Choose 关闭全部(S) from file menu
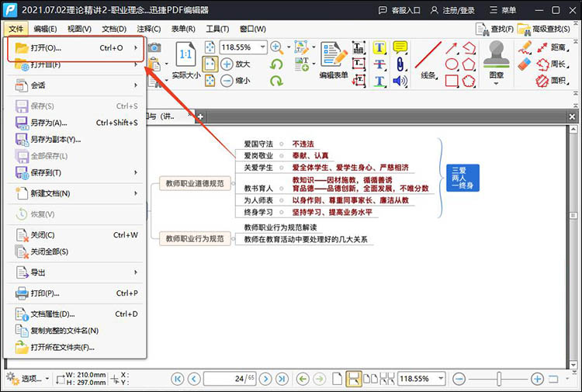Screen dimensions: 582x392 (x=75, y=252)
